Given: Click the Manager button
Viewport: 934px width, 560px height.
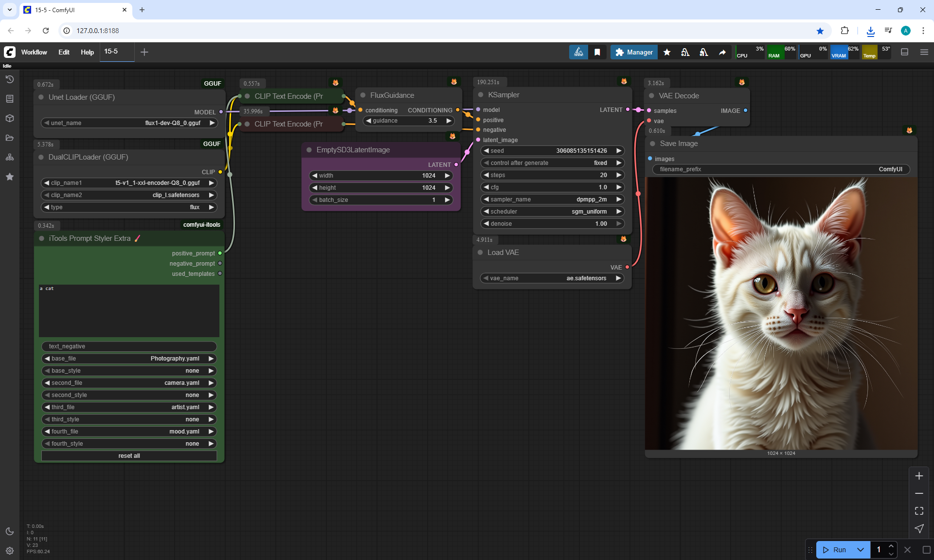Looking at the screenshot, I should 634,52.
